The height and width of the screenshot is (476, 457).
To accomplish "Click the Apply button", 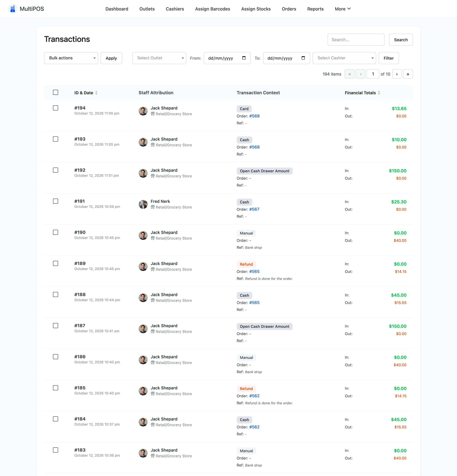I will click(111, 58).
